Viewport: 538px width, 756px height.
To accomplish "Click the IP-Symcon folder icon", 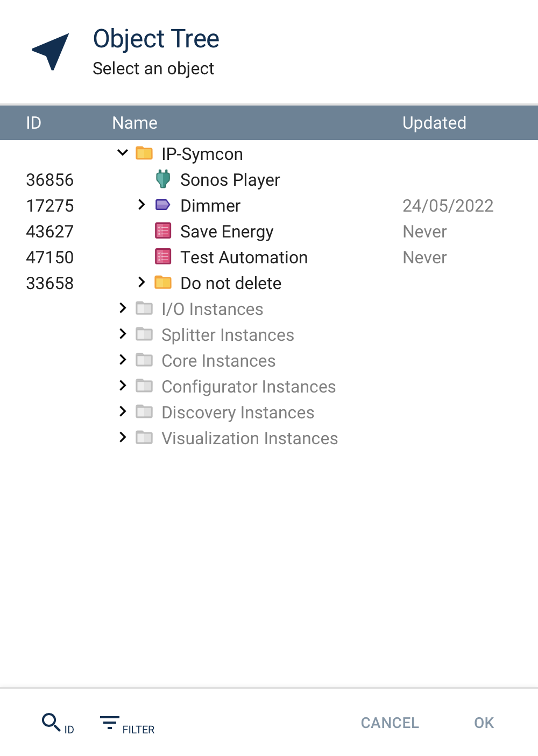I will pos(144,153).
